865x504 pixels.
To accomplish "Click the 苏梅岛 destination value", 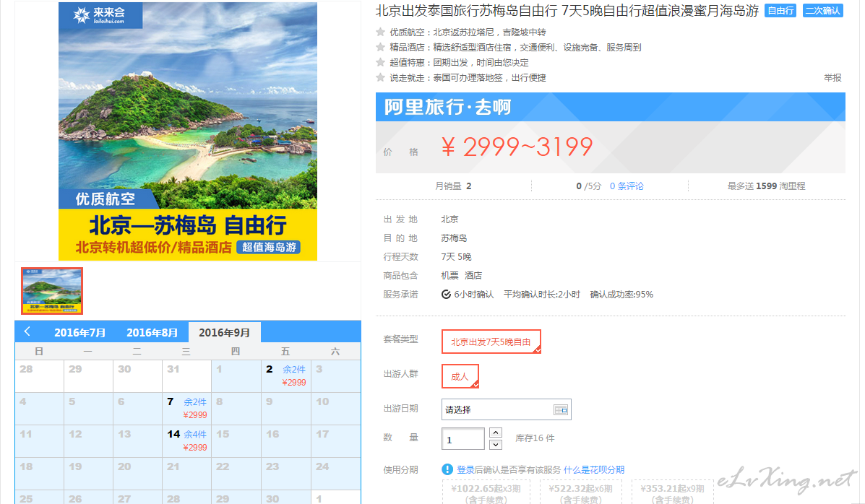I will click(454, 238).
